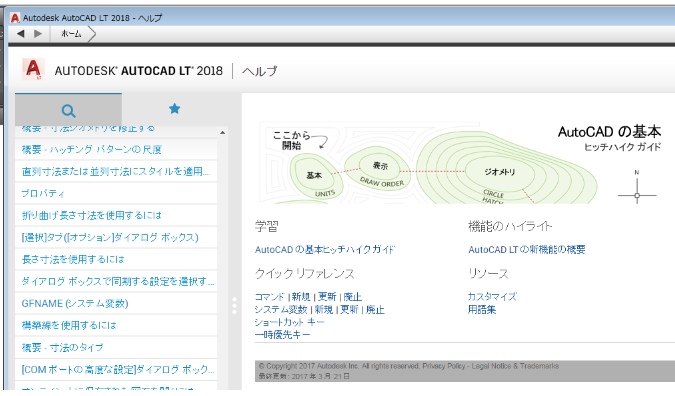675x396 pixels.
Task: Open [COM ポートの高度な設定]ダイアログ result
Action: pos(116,369)
